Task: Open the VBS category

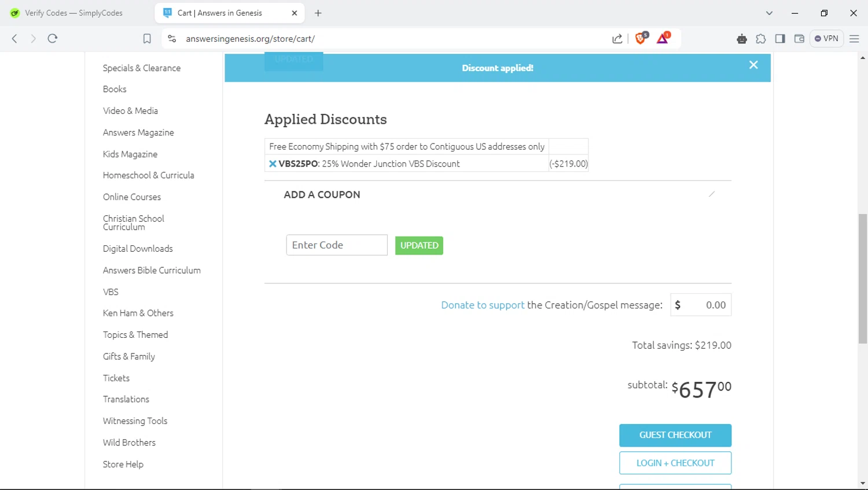Action: tap(111, 292)
